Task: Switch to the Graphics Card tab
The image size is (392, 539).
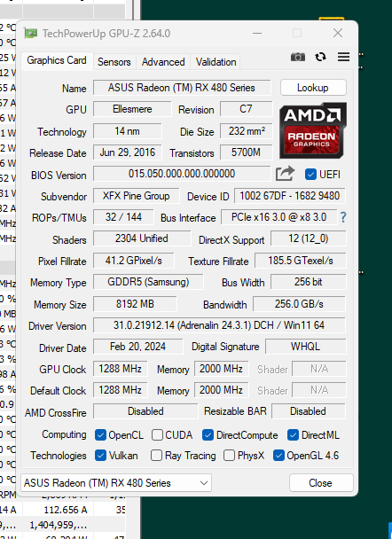Action: pos(57,61)
